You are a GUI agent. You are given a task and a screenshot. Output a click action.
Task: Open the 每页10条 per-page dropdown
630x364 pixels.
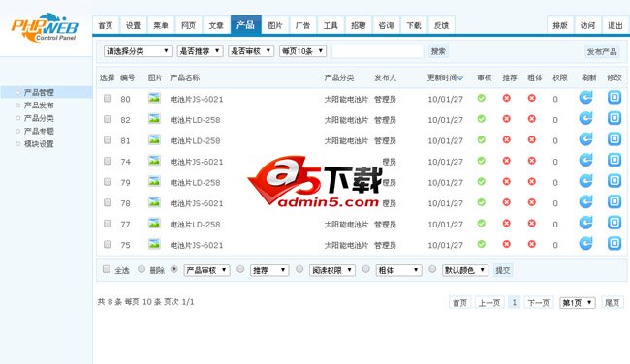302,51
